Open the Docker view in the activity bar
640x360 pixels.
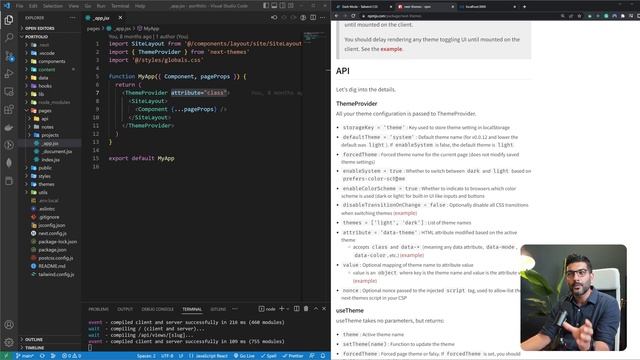[x=9, y=127]
